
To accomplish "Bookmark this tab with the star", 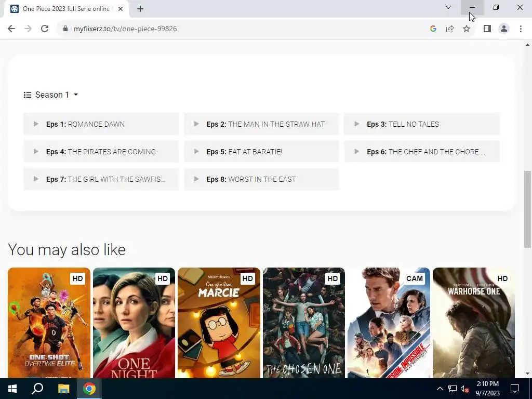I will (x=467, y=29).
